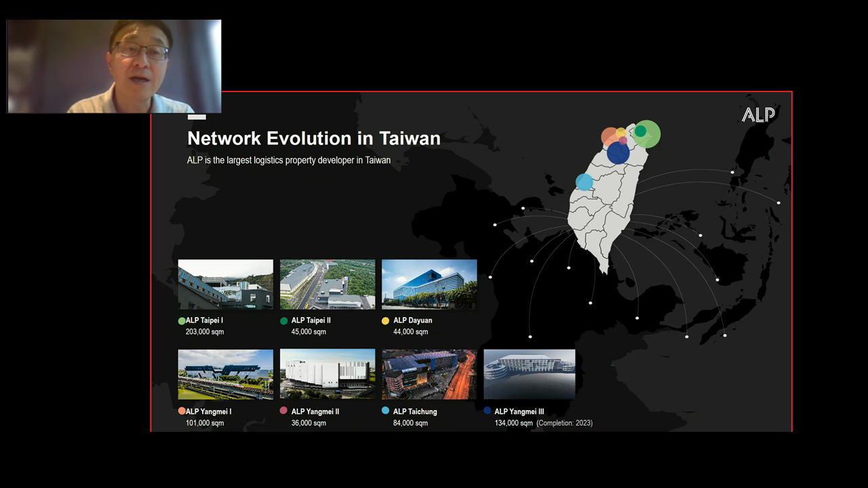Click the '(Completion: 2023)' note

[564, 424]
